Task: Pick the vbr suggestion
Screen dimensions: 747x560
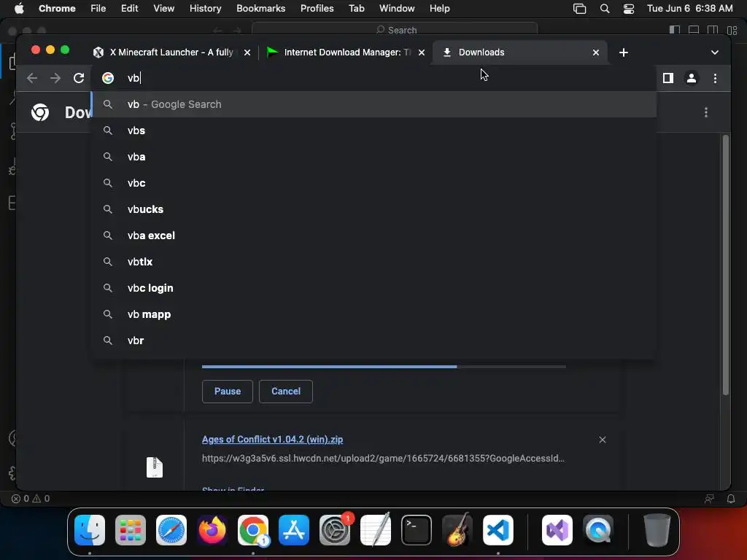Action: pos(374,341)
